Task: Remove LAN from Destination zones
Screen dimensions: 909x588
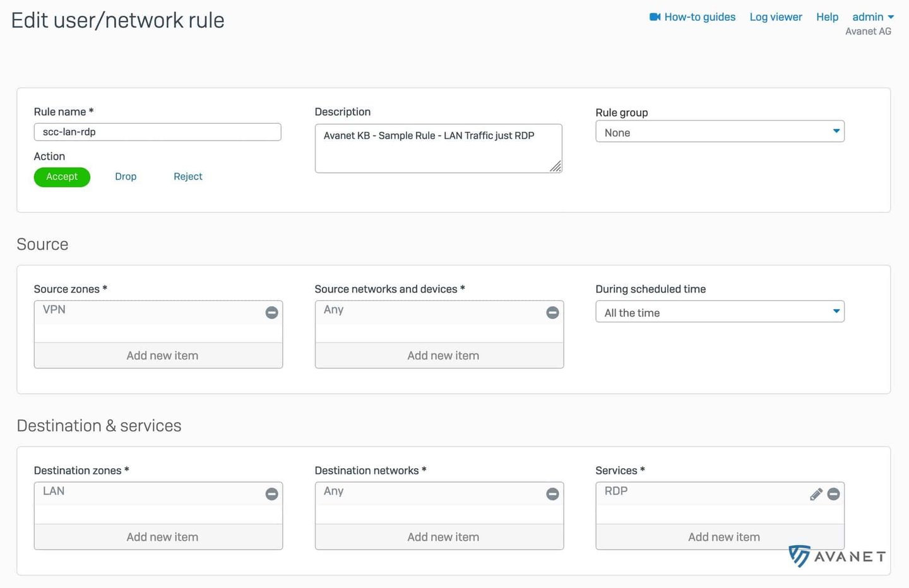Action: (x=271, y=494)
